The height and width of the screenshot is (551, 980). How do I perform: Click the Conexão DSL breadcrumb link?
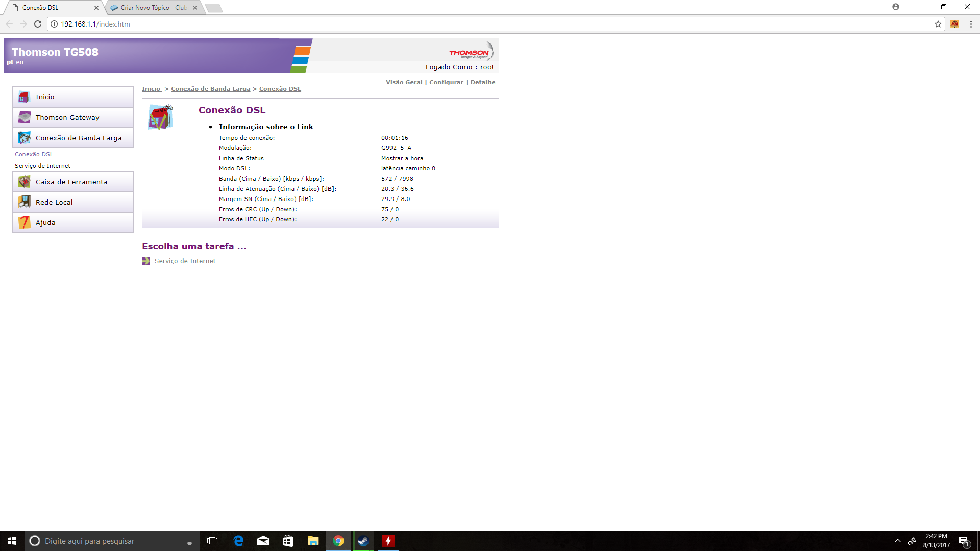pos(280,89)
